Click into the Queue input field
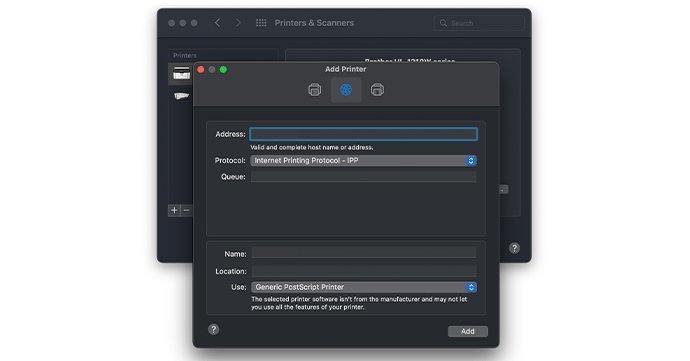This screenshot has width=690, height=361. click(x=363, y=177)
